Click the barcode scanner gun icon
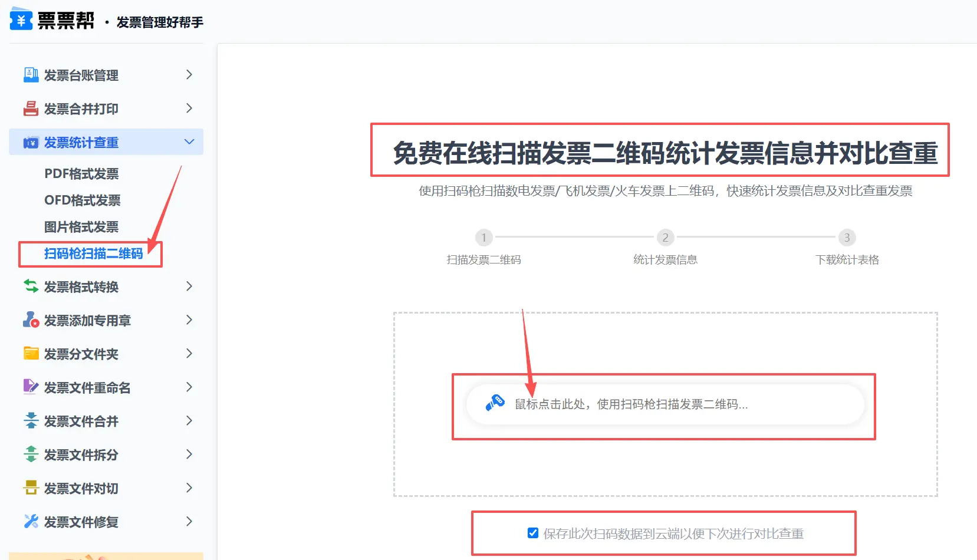Viewport: 977px width, 560px height. tap(495, 403)
